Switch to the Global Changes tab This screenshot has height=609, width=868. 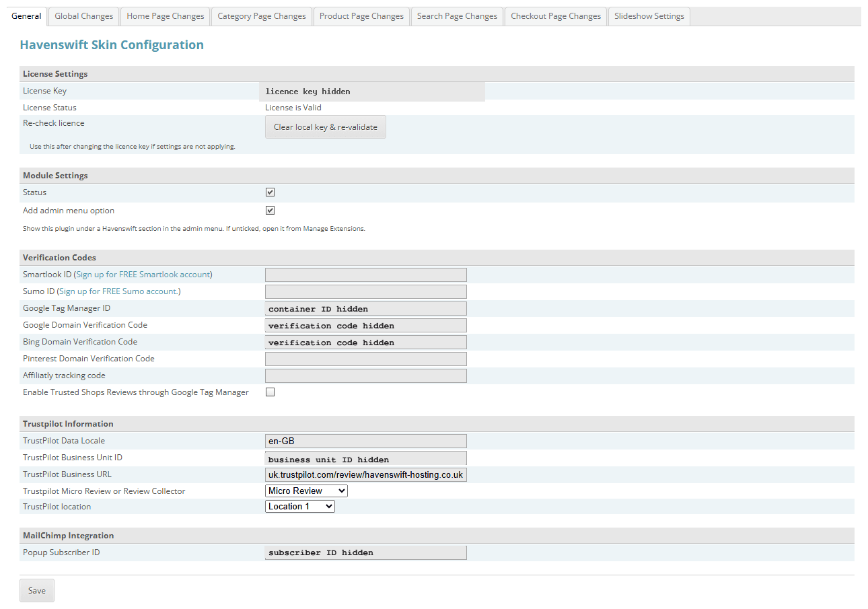pyautogui.click(x=83, y=16)
